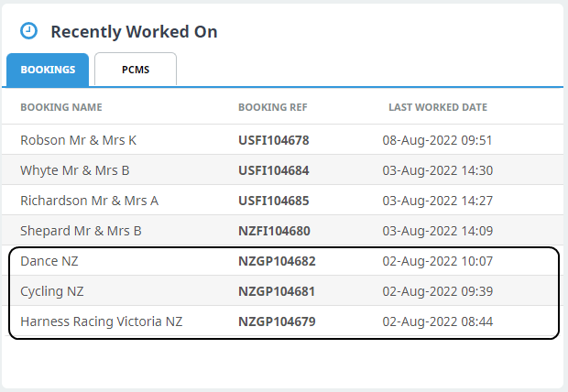Select the Richardson Mr & Mrs A booking
Viewport: 568px width, 392px height.
pos(89,201)
